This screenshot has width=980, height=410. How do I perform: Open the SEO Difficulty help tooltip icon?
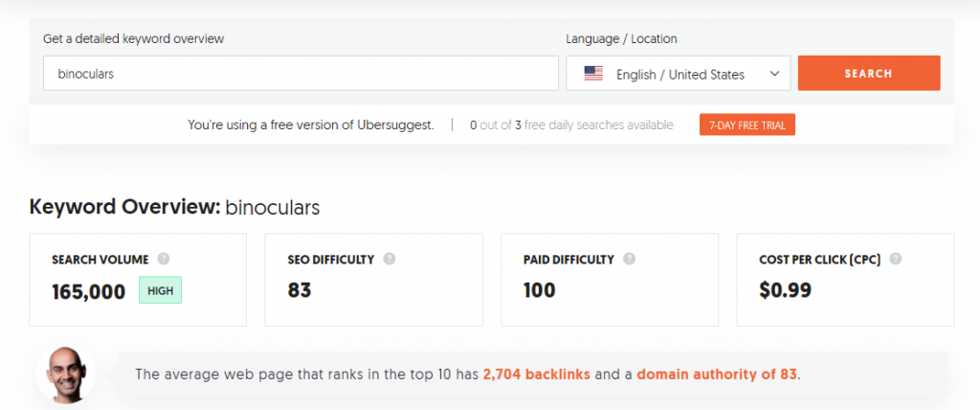pos(390,259)
